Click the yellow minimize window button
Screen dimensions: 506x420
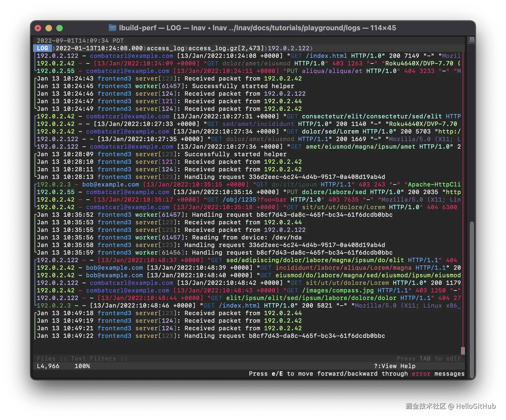[x=49, y=28]
